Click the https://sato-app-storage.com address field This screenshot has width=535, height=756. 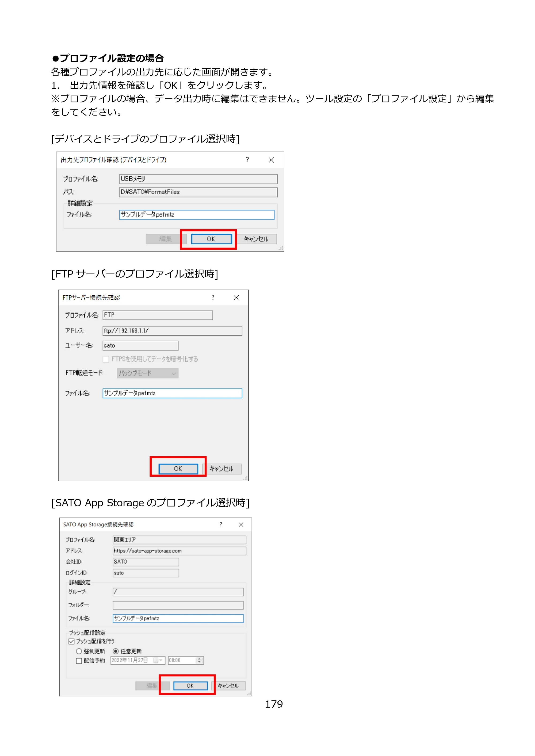point(179,551)
